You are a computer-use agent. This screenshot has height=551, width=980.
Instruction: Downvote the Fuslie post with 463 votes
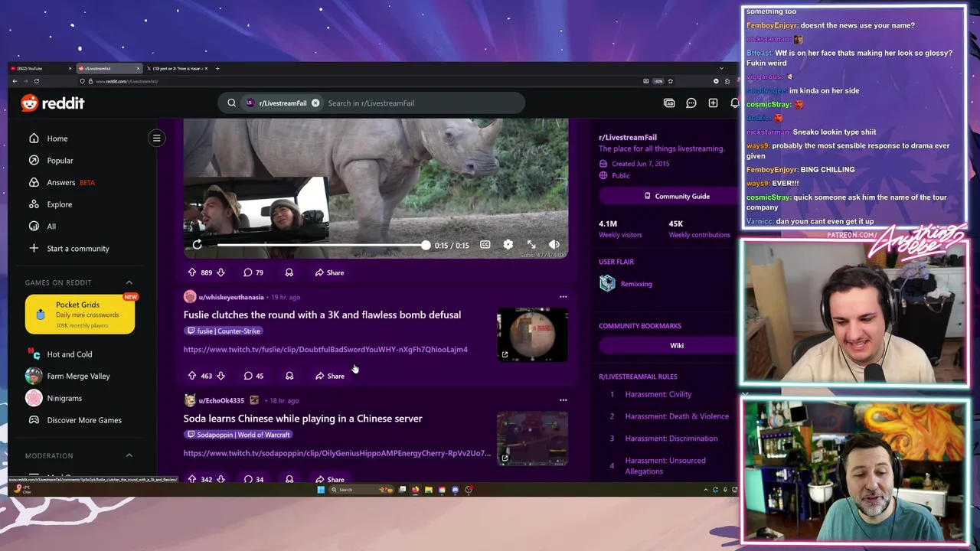point(220,376)
